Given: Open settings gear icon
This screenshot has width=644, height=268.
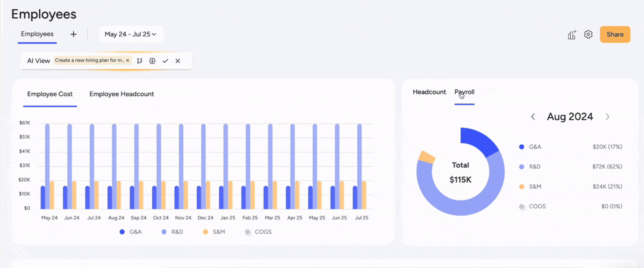Looking at the screenshot, I should [588, 34].
